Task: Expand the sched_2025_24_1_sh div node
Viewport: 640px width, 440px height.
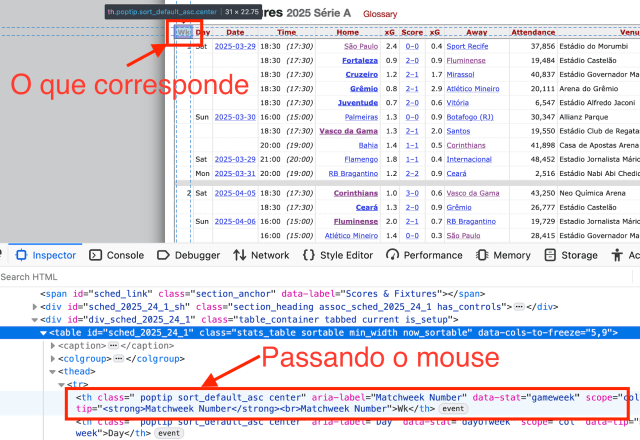Action: [x=35, y=307]
